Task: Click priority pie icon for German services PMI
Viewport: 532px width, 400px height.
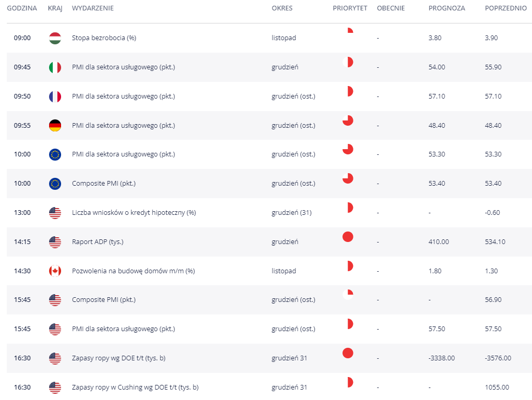Action: point(348,120)
